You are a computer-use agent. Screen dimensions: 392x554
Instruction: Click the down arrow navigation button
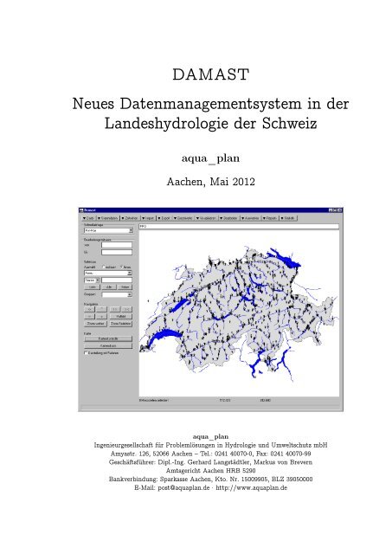(102, 317)
